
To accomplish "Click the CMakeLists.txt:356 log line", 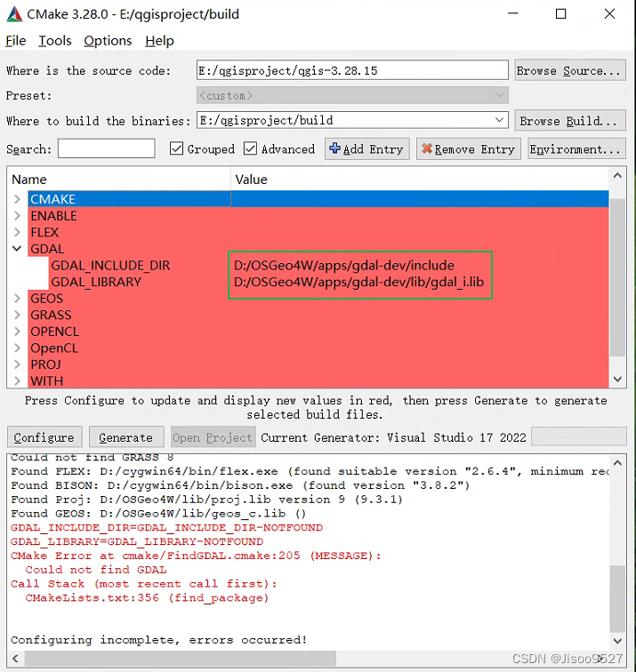I will tap(147, 598).
